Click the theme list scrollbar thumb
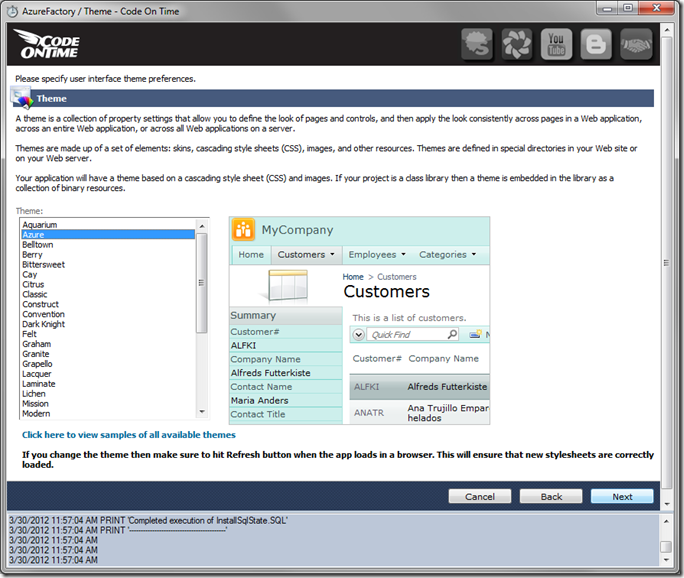Image resolution: width=684 pixels, height=578 pixels. click(202, 283)
